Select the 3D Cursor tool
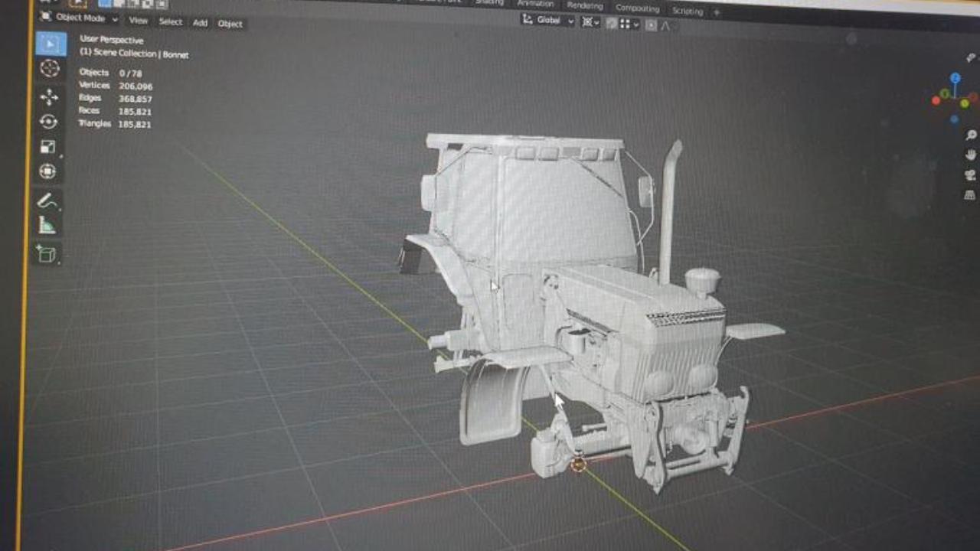The image size is (980, 551). click(50, 69)
